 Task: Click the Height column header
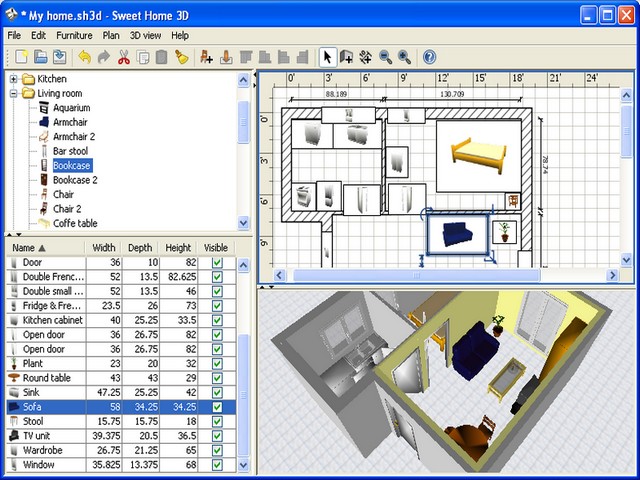[178, 248]
